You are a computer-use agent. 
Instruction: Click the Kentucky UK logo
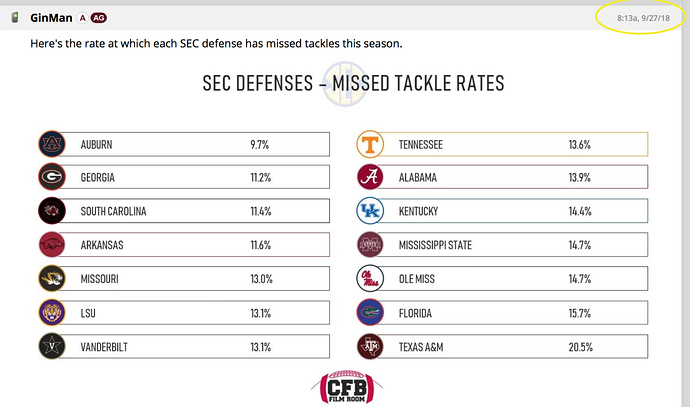371,211
